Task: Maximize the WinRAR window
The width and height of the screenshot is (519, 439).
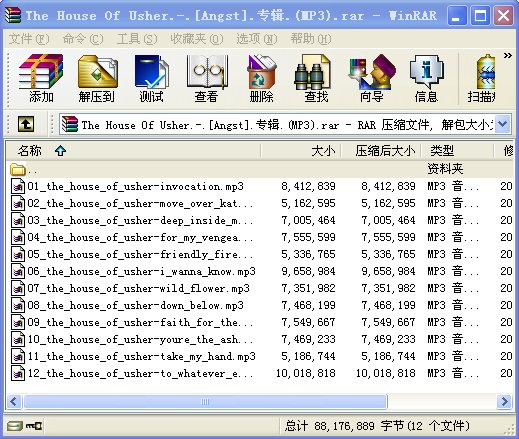Action: point(480,15)
